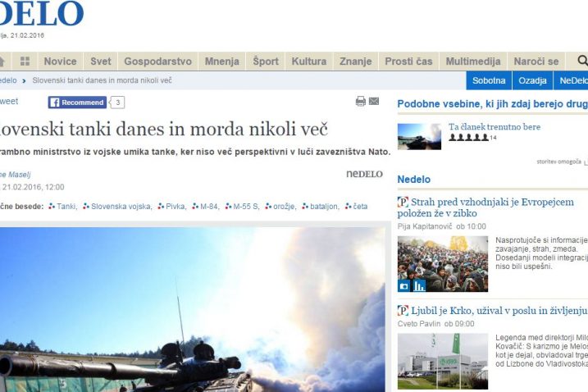Click breadcrumb text Slovenski tanki danes in morda nikoli več
Screen dimensions: 588x392
point(102,80)
